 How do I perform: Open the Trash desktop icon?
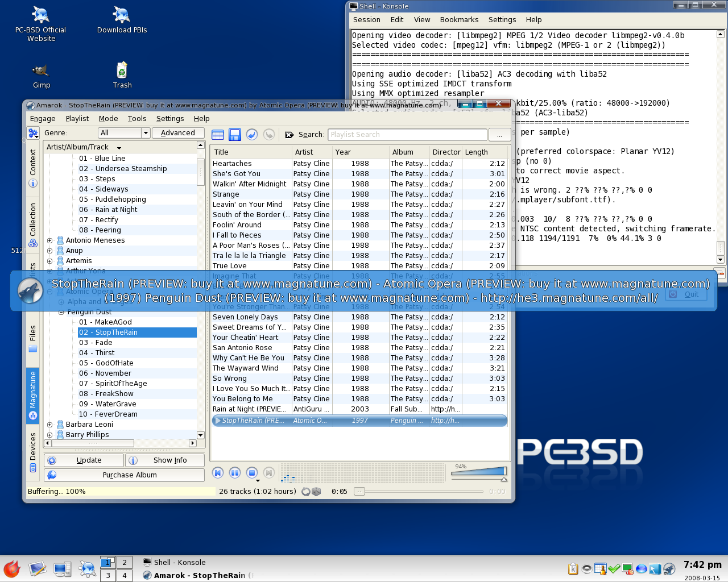[122, 76]
